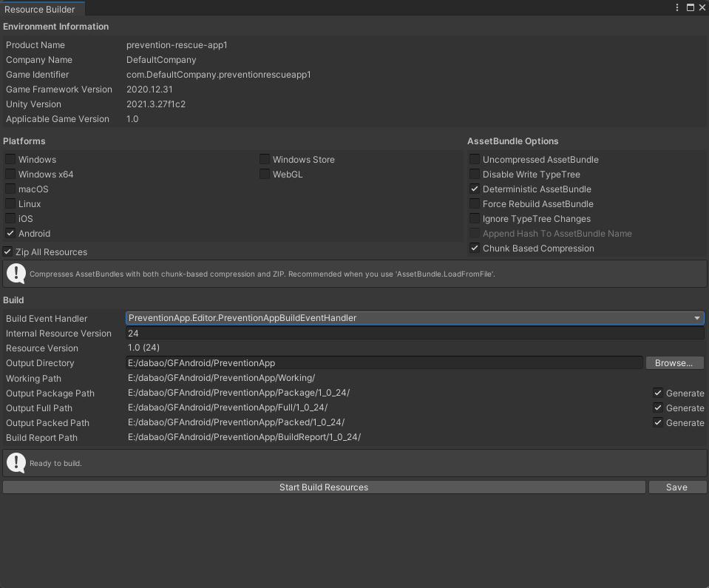The image size is (709, 588).
Task: Click the info icon beside the compression message
Action: 16,274
